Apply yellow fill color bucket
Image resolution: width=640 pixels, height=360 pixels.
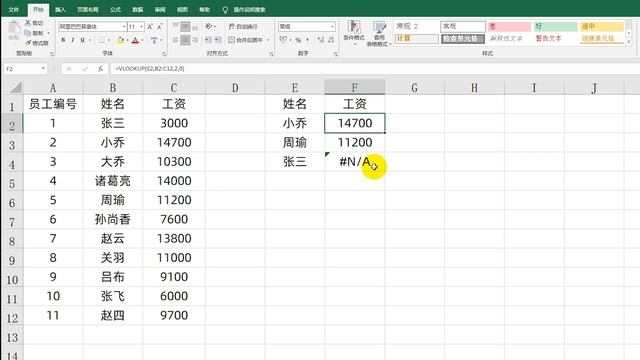point(120,40)
